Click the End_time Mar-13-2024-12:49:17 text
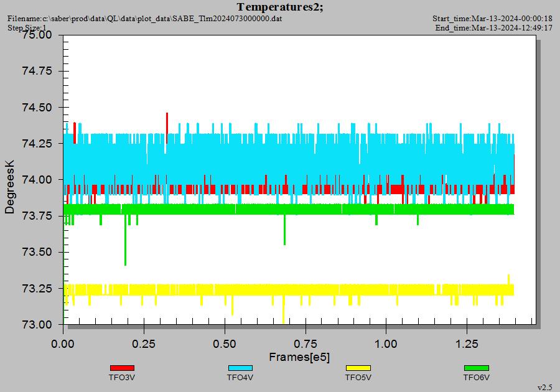The width and height of the screenshot is (560, 392). (x=494, y=27)
